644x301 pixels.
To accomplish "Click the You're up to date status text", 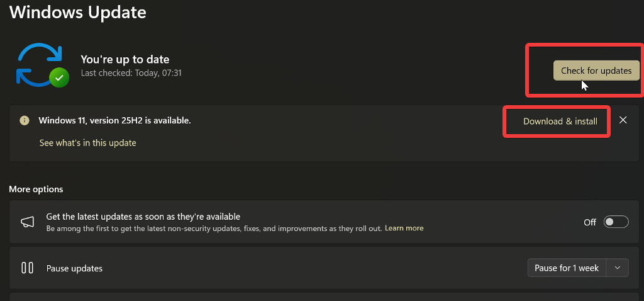I will click(x=125, y=59).
